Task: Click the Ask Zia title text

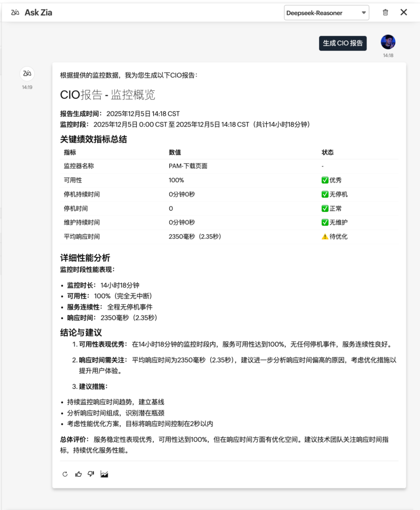Action: (x=38, y=12)
